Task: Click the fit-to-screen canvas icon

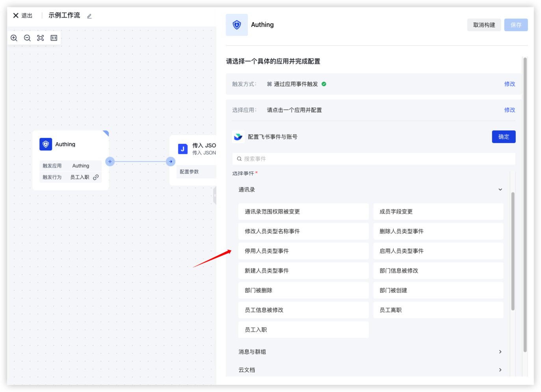Action: click(x=41, y=38)
